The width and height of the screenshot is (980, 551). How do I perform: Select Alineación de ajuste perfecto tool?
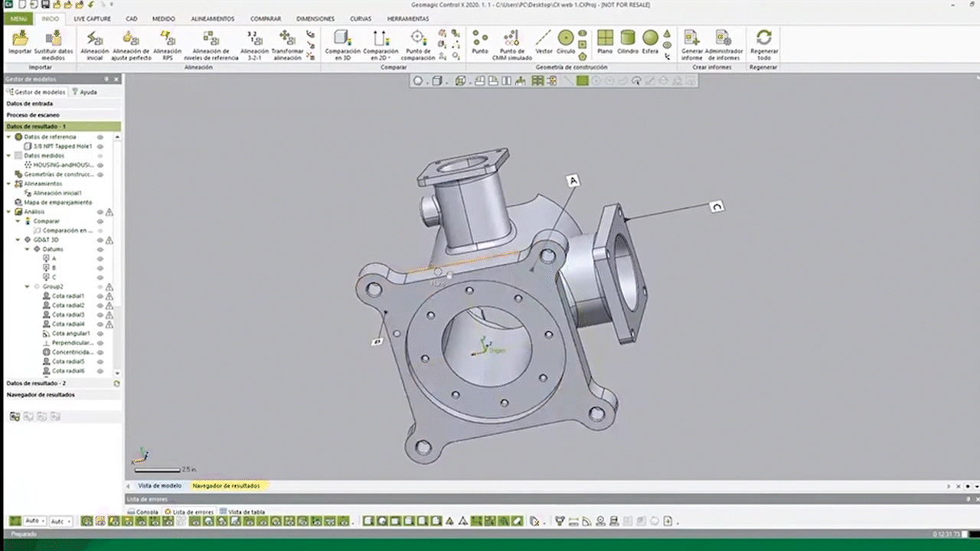131,44
